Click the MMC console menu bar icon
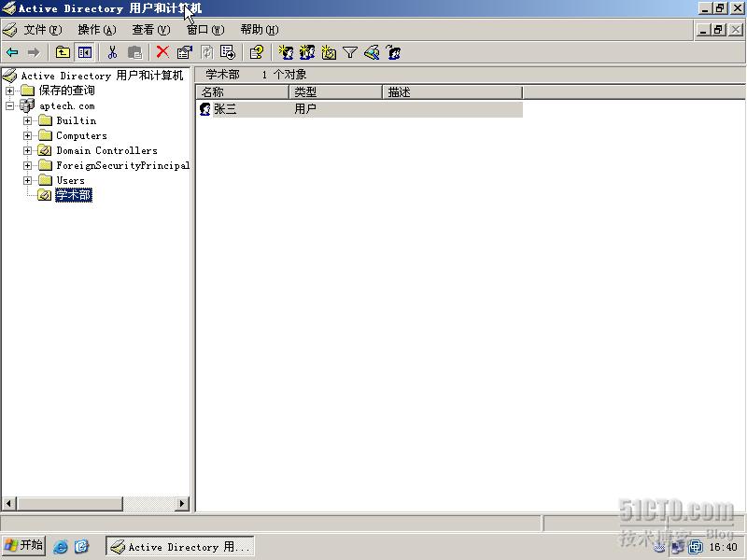The image size is (747, 560). pos(10,30)
